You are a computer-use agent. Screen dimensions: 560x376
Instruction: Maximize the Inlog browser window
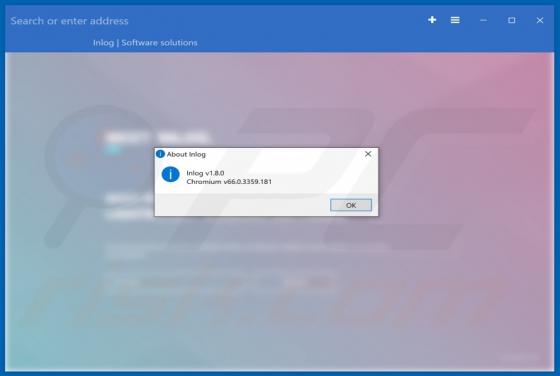pyautogui.click(x=511, y=20)
